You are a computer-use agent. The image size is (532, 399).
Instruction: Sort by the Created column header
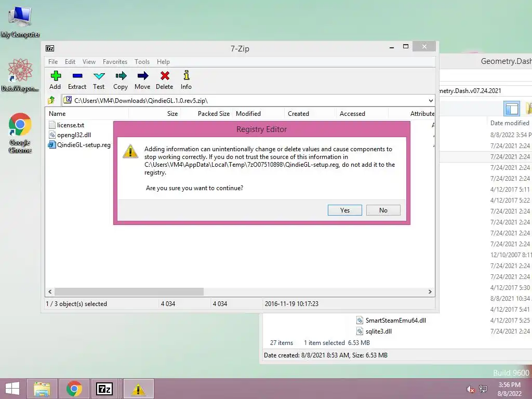point(310,114)
